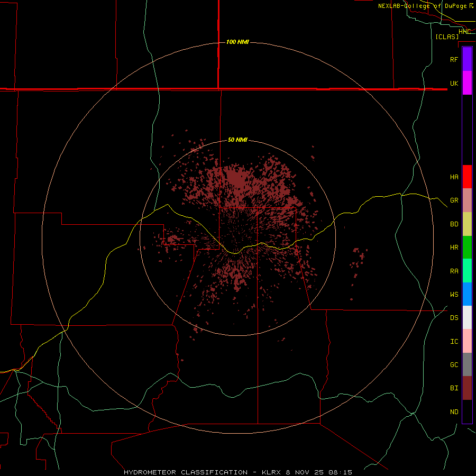Click the KLRX radar site identifier

pyautogui.click(x=272, y=472)
